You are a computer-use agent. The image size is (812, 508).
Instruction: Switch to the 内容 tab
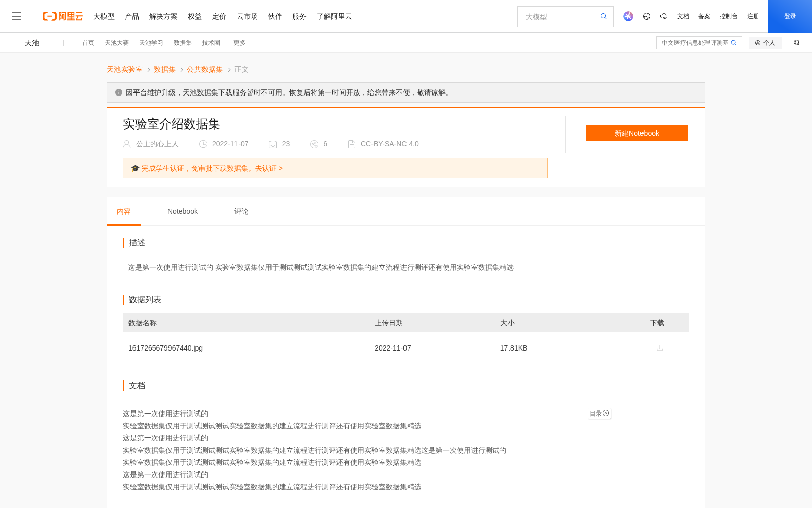[124, 211]
